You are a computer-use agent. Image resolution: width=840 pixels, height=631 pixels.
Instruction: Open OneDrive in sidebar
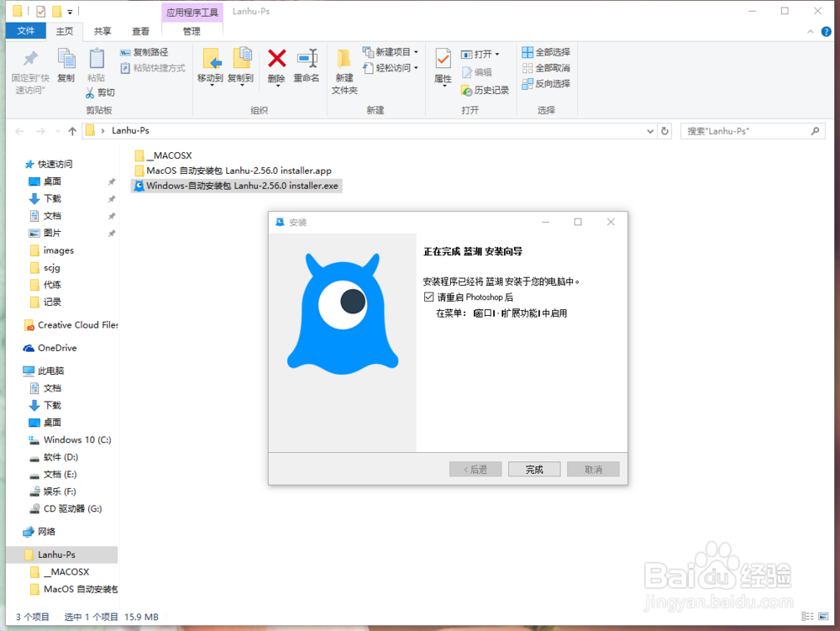pyautogui.click(x=50, y=348)
